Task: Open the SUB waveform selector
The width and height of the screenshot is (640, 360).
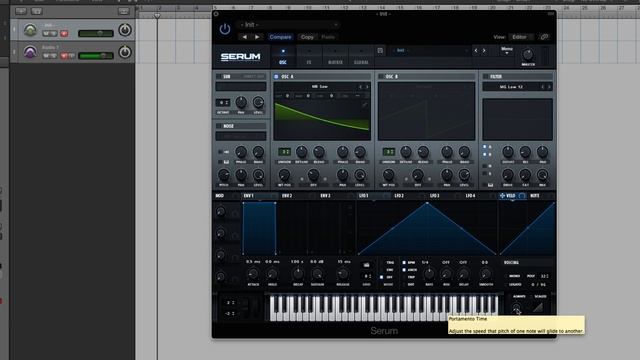Action: [241, 87]
